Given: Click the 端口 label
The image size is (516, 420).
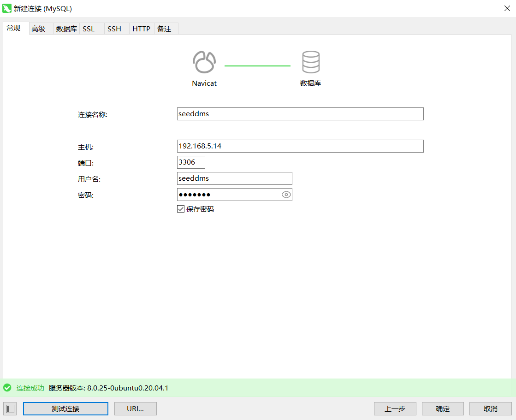Looking at the screenshot, I should (x=86, y=163).
